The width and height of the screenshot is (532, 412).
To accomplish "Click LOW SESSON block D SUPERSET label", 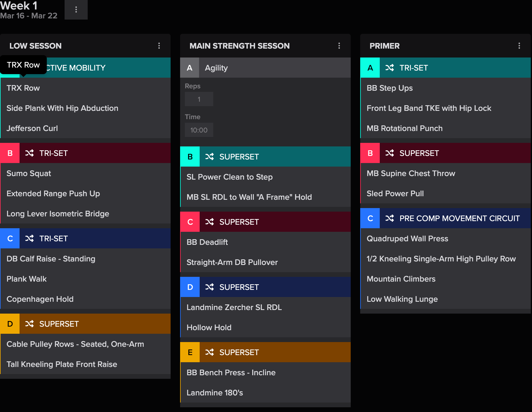I will (x=59, y=324).
